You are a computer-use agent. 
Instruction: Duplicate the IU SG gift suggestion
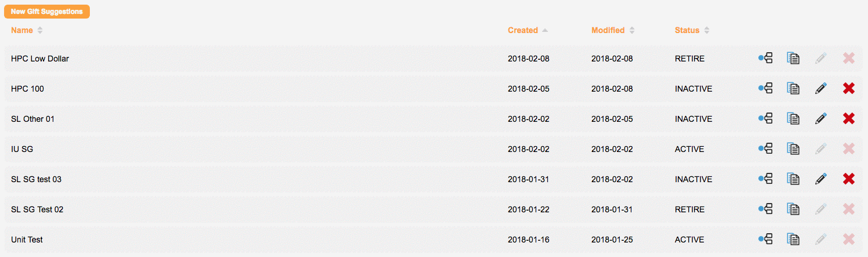(793, 149)
